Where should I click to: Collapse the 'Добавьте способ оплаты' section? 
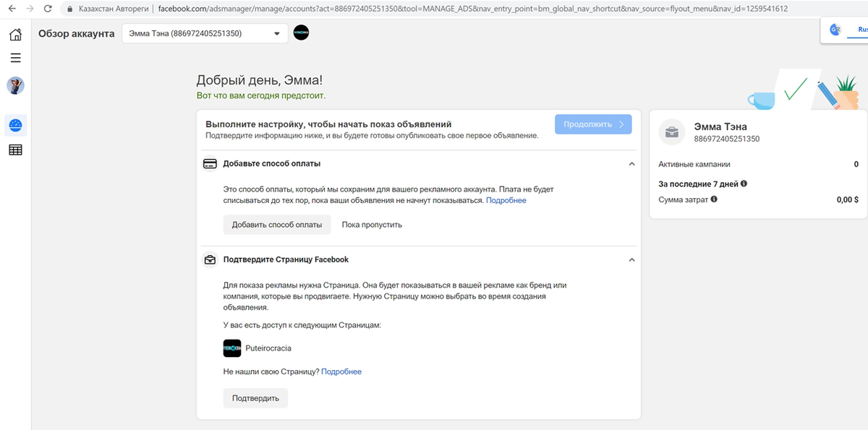tap(631, 164)
